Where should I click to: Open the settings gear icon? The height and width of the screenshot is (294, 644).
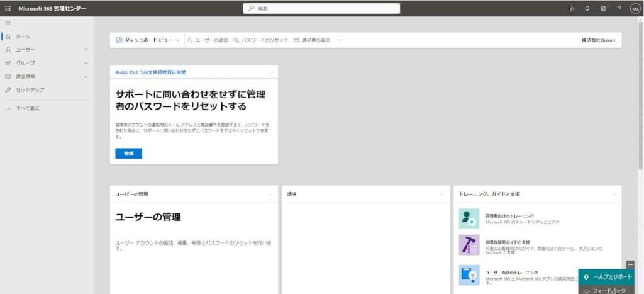coord(603,8)
